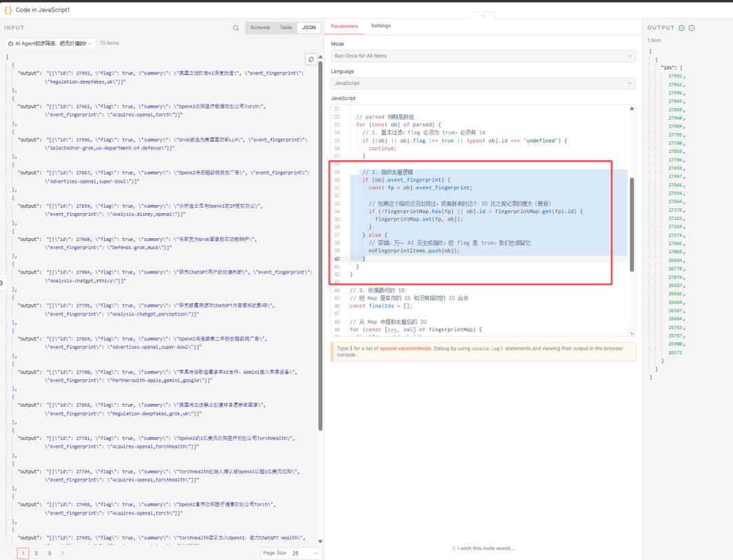733x560 pixels.
Task: Click the green success check icon beside Output
Action: 681,28
